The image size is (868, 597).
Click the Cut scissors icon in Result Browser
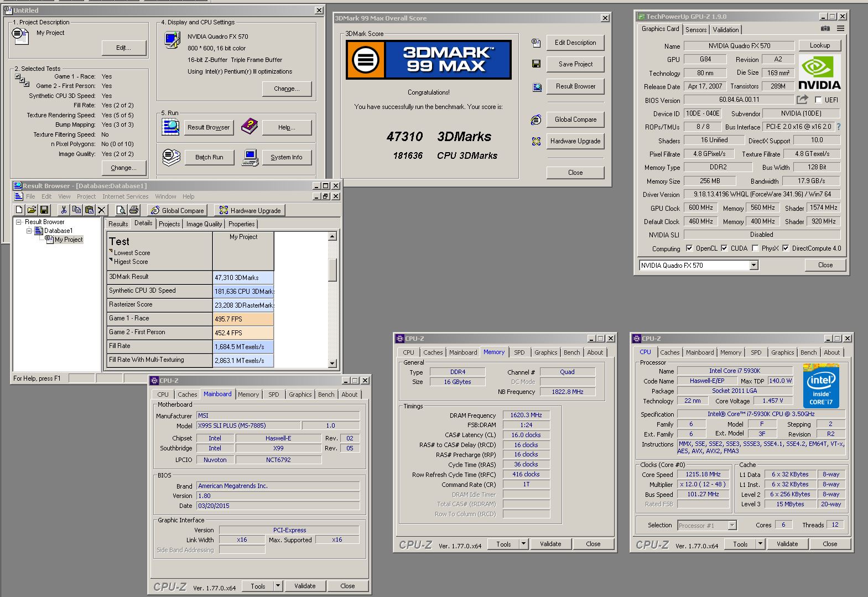(x=64, y=210)
